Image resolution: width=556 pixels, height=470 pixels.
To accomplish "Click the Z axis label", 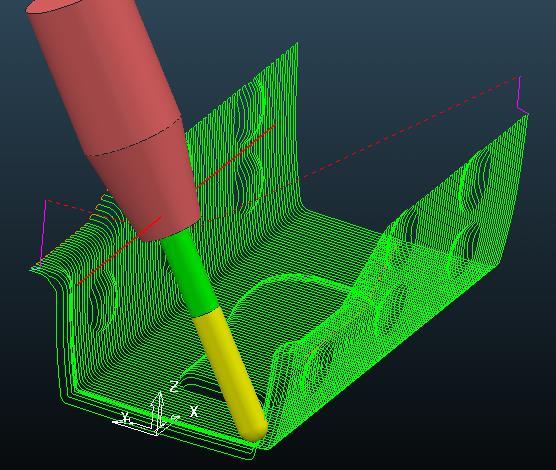I will (x=174, y=386).
